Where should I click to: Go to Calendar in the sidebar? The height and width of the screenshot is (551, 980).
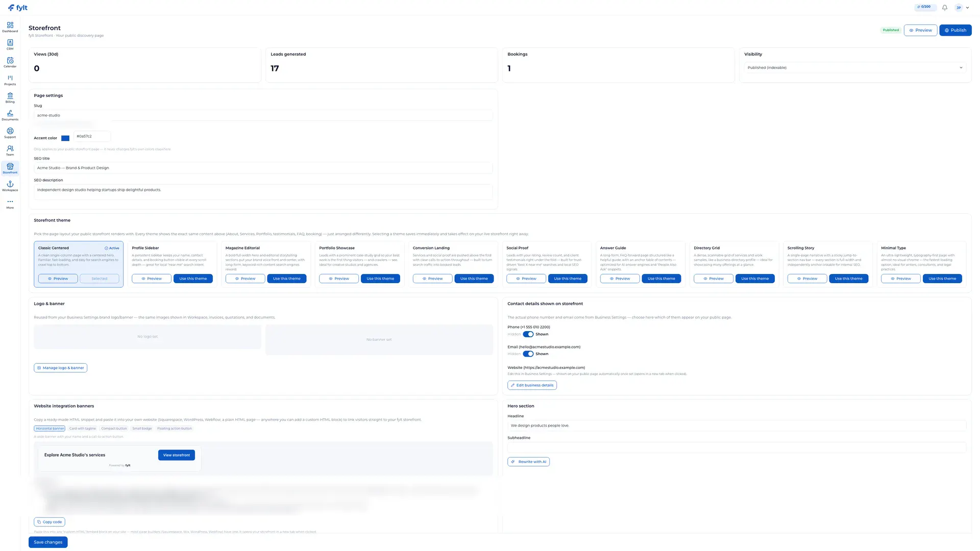click(10, 63)
